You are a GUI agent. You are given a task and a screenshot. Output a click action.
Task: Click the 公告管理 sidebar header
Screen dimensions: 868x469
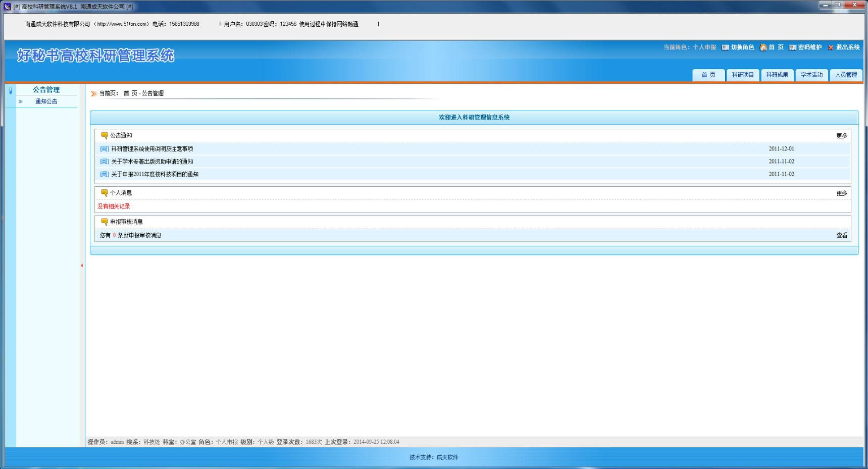(46, 90)
